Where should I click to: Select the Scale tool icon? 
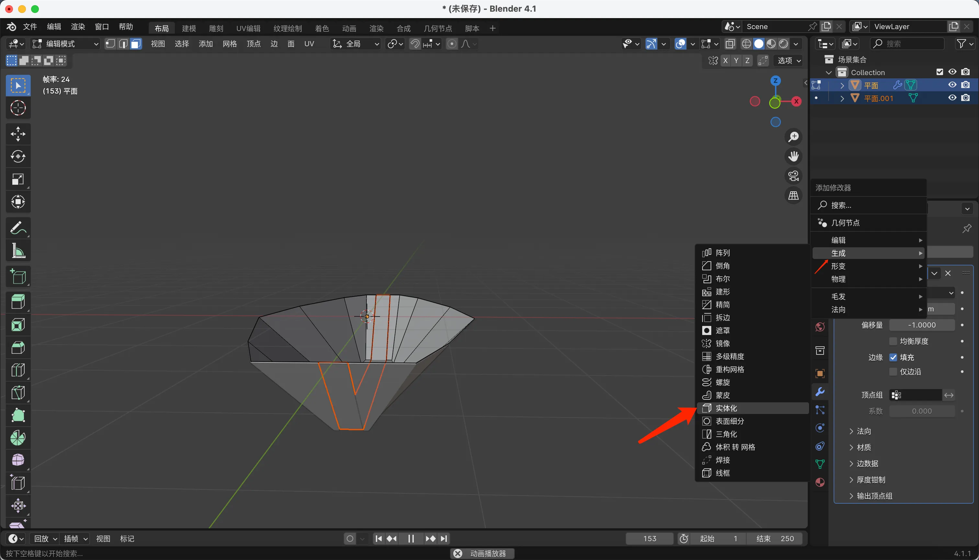(x=18, y=179)
